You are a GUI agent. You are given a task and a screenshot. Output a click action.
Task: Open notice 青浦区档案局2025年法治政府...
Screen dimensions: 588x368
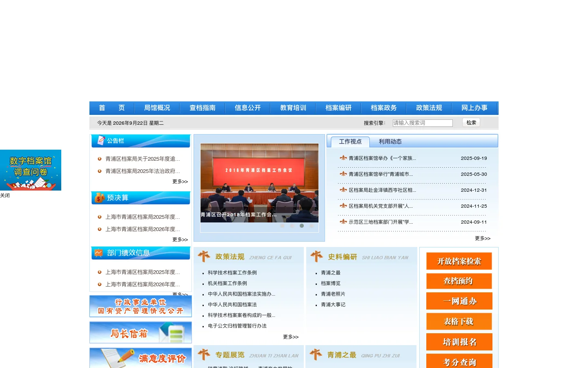click(143, 171)
